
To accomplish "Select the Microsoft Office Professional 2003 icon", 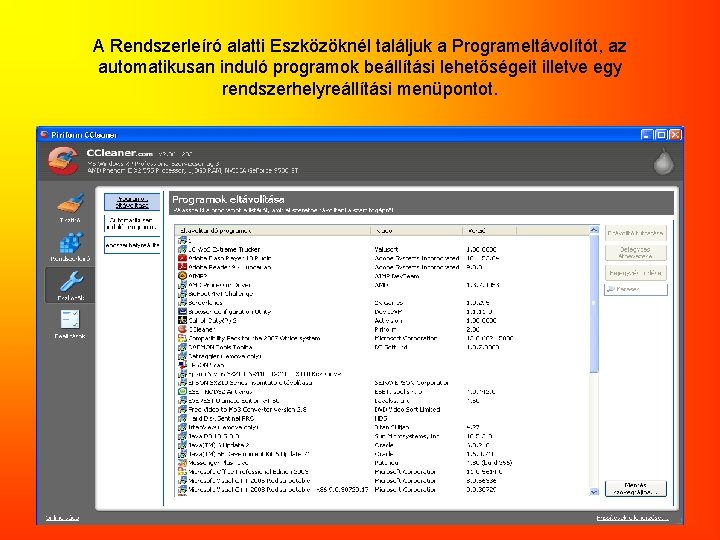I will point(182,472).
